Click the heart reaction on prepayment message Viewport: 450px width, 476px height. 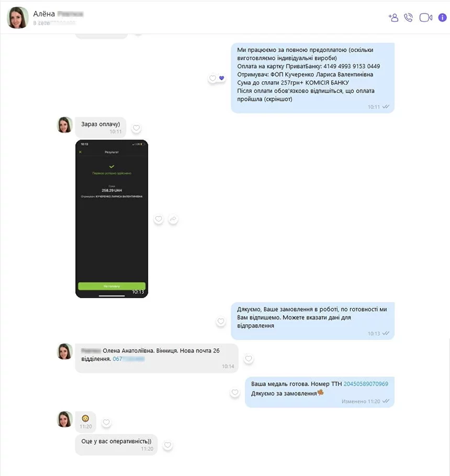click(213, 79)
